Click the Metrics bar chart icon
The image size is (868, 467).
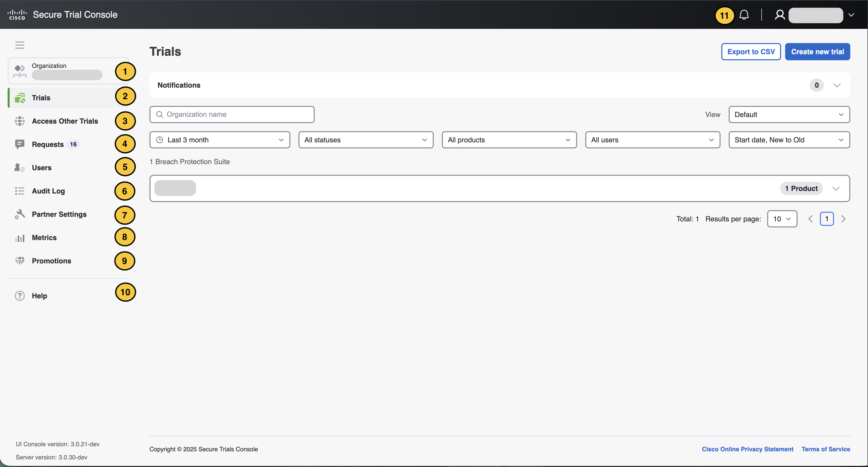click(x=20, y=238)
